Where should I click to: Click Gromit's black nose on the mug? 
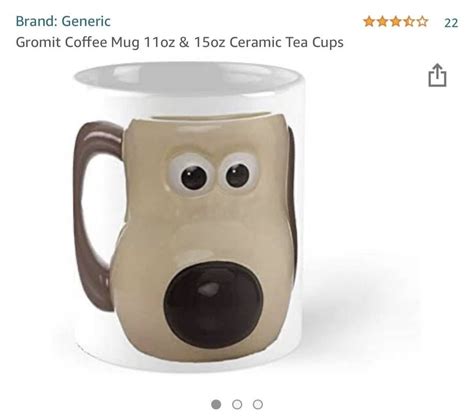tap(213, 304)
